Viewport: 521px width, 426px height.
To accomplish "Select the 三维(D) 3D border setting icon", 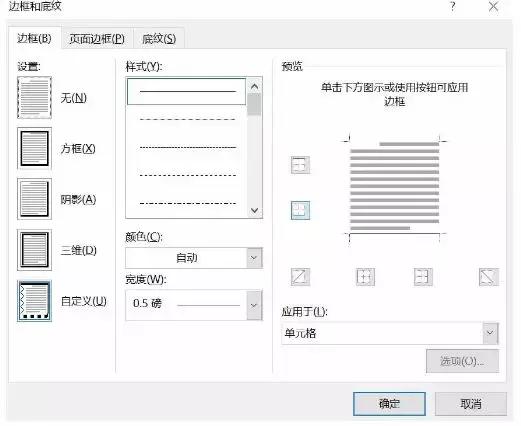I will point(34,250).
